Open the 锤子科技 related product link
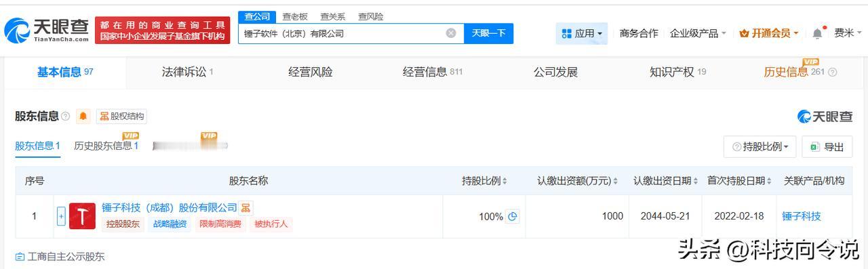The width and height of the screenshot is (868, 269). click(x=801, y=216)
